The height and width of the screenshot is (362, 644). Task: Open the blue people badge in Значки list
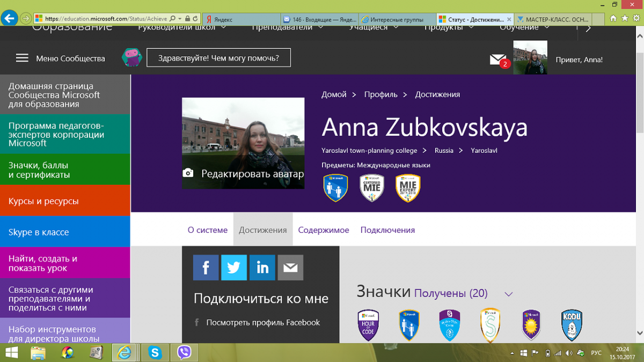click(409, 325)
